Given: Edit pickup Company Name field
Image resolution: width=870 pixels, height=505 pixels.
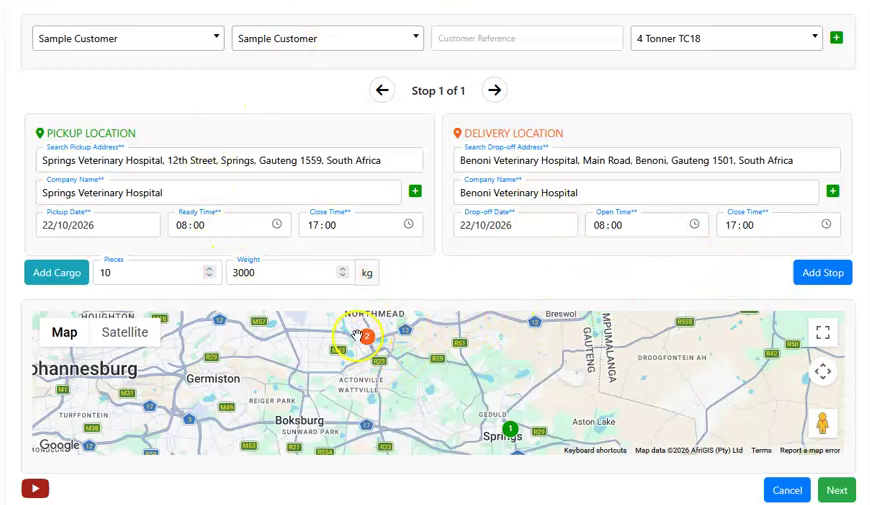Looking at the screenshot, I should 219,193.
